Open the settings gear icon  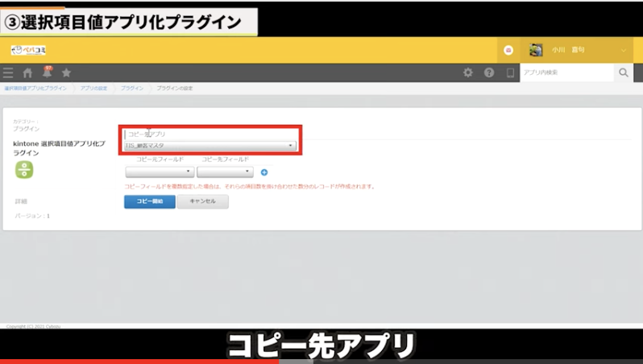pyautogui.click(x=467, y=72)
